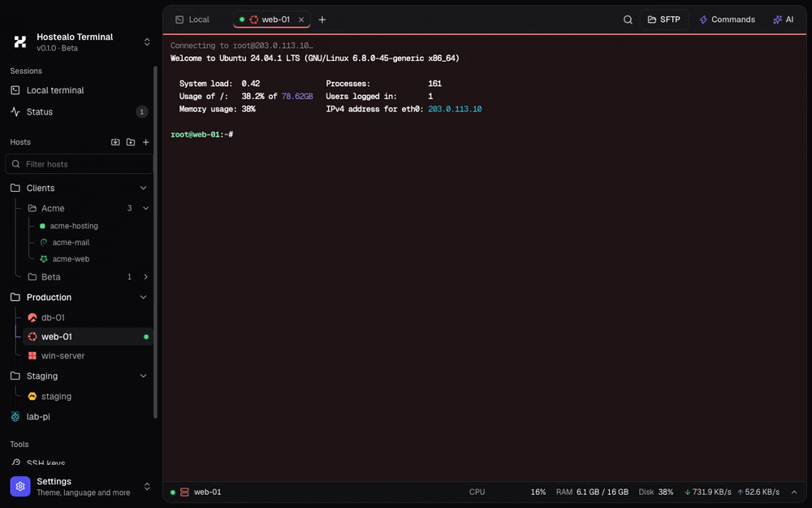Click the sidebar vertical scrollbar
The height and width of the screenshot is (508, 812).
155,242
